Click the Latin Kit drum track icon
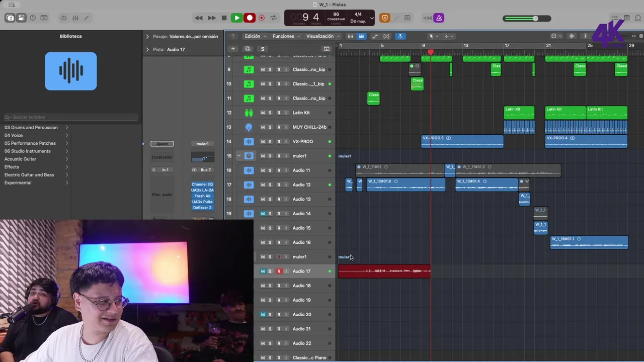This screenshot has width=644, height=362. pos(249,113)
